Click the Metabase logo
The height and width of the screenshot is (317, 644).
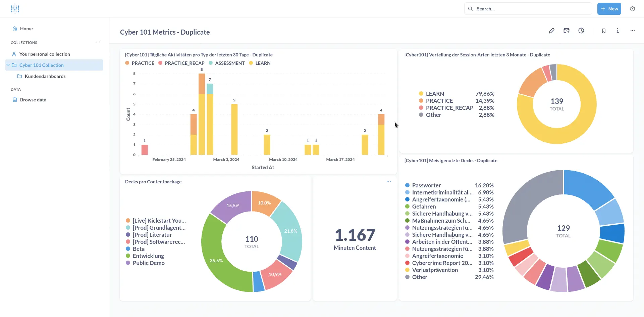point(15,9)
